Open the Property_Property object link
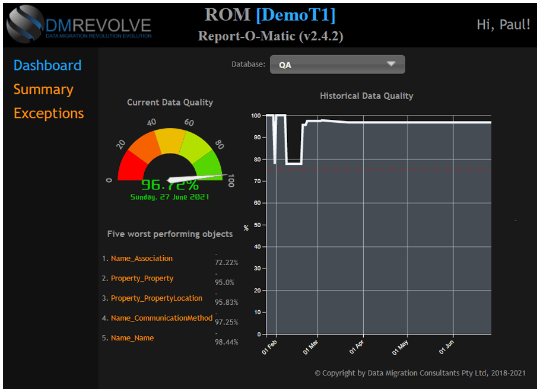This screenshot has height=392, width=540. (x=142, y=278)
